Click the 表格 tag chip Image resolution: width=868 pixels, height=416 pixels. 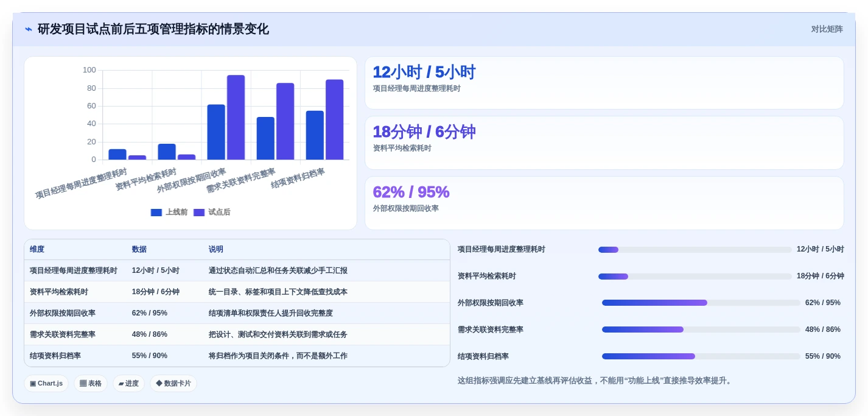pyautogui.click(x=91, y=383)
